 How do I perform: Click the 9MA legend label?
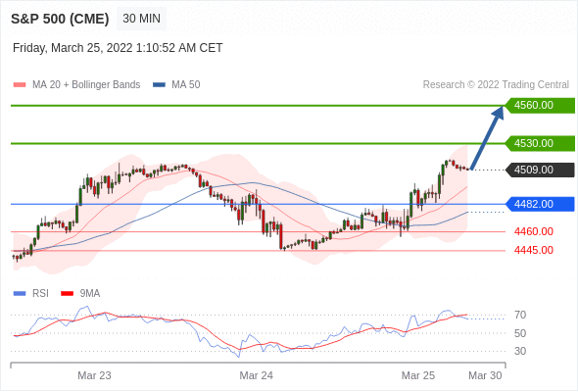point(90,294)
